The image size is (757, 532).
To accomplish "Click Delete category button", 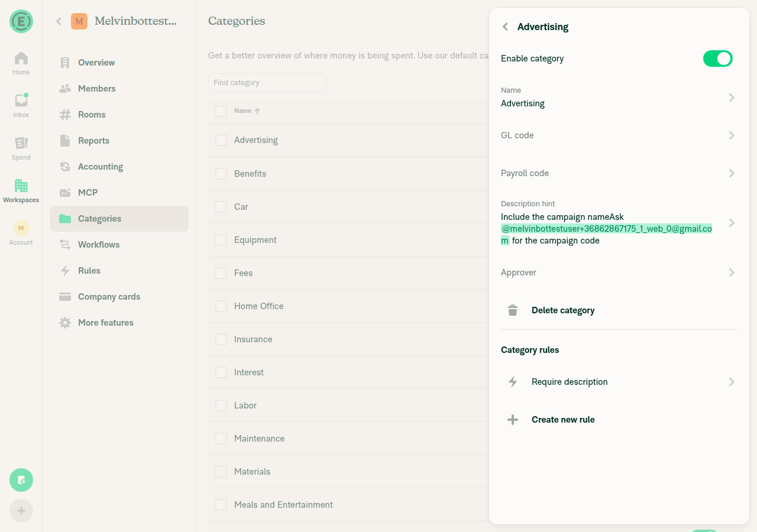I will [619, 310].
